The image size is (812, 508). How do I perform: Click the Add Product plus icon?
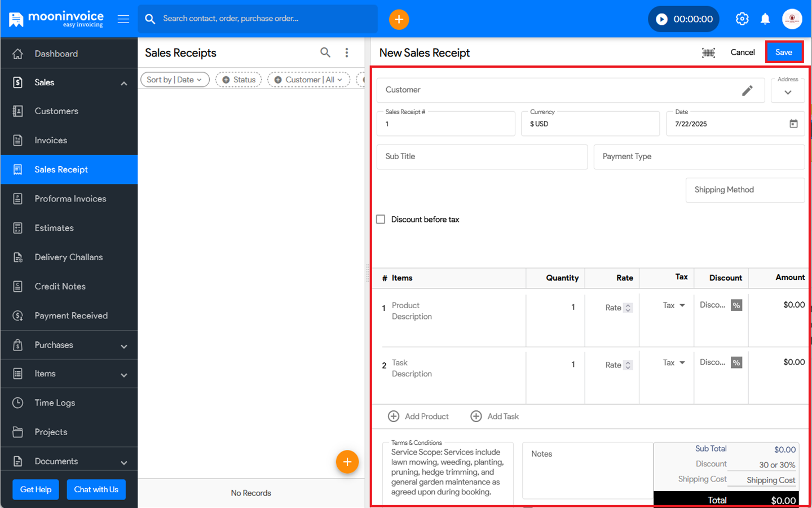[394, 416]
